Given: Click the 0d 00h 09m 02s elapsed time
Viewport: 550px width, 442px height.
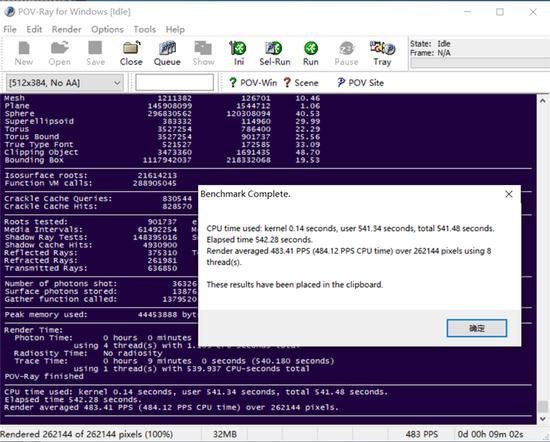Looking at the screenshot, I should (490, 434).
